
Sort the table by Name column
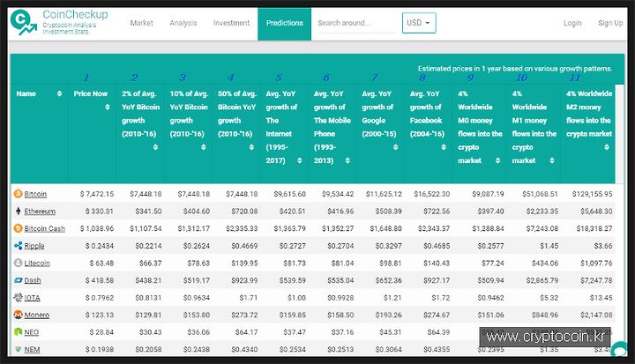[x=60, y=93]
